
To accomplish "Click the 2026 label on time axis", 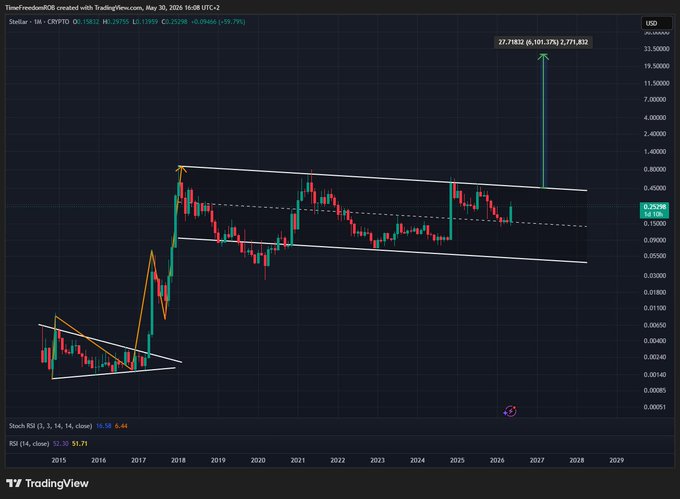I will pos(497,460).
